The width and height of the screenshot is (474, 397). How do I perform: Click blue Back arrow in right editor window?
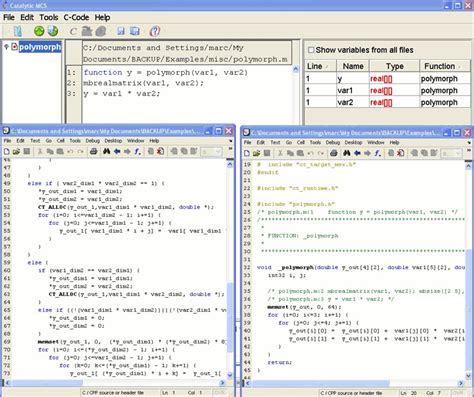click(x=357, y=153)
